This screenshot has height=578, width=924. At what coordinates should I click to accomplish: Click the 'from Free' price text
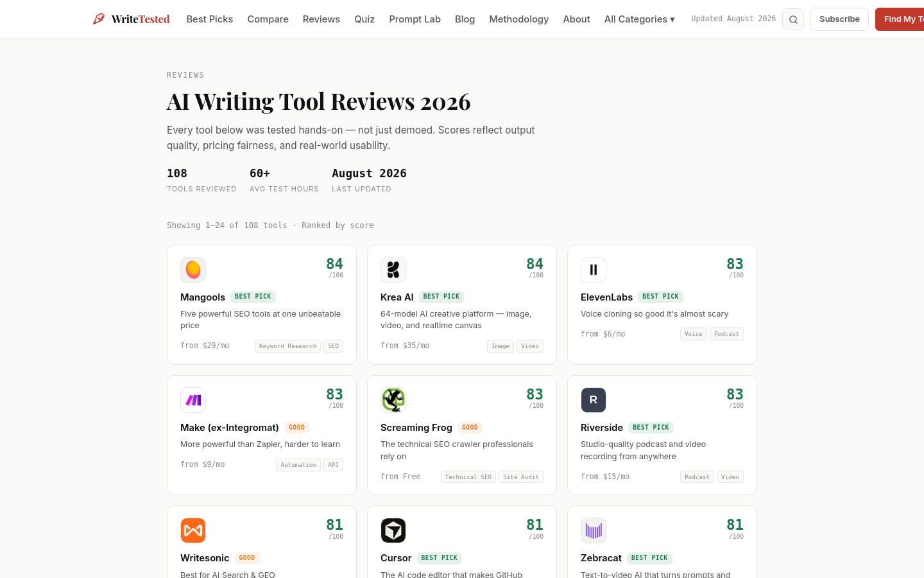[x=400, y=477]
